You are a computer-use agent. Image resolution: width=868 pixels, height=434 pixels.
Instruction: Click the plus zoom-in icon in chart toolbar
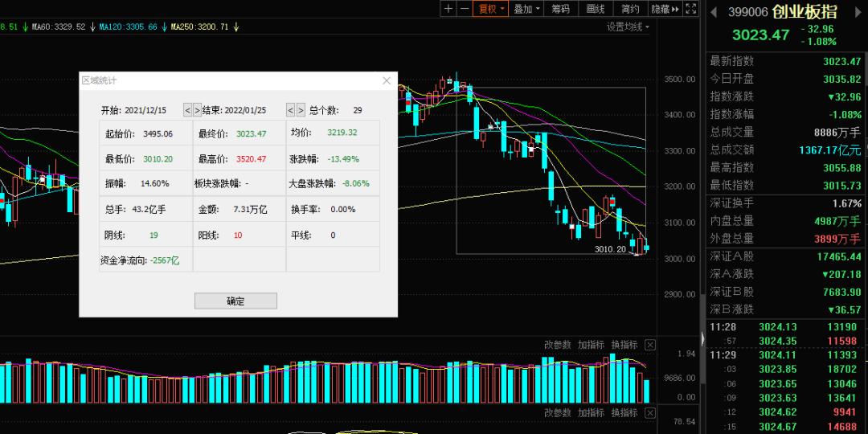tap(448, 9)
